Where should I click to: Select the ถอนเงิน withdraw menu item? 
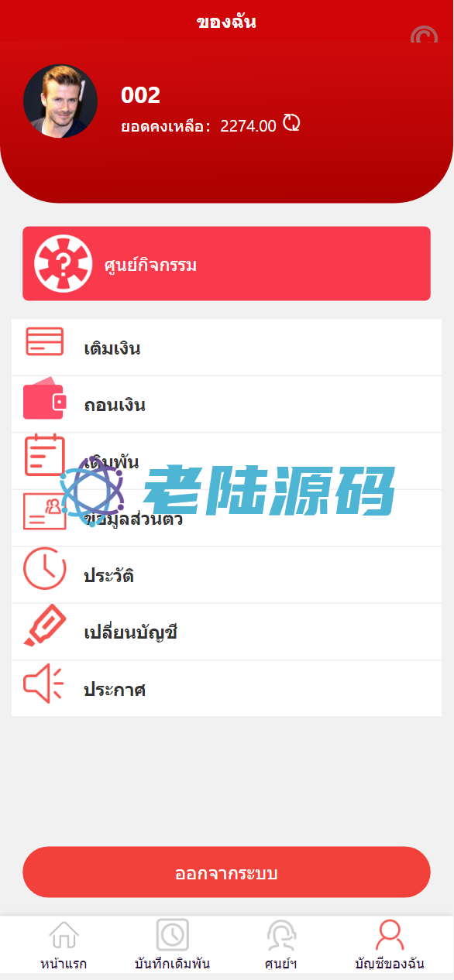pyautogui.click(x=226, y=405)
